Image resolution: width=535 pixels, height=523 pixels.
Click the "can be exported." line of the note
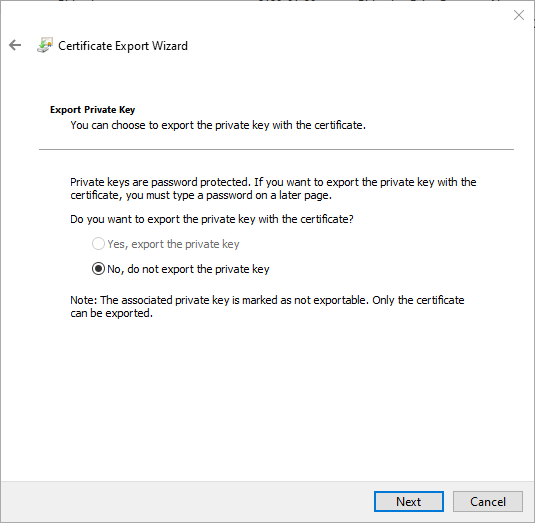click(112, 313)
